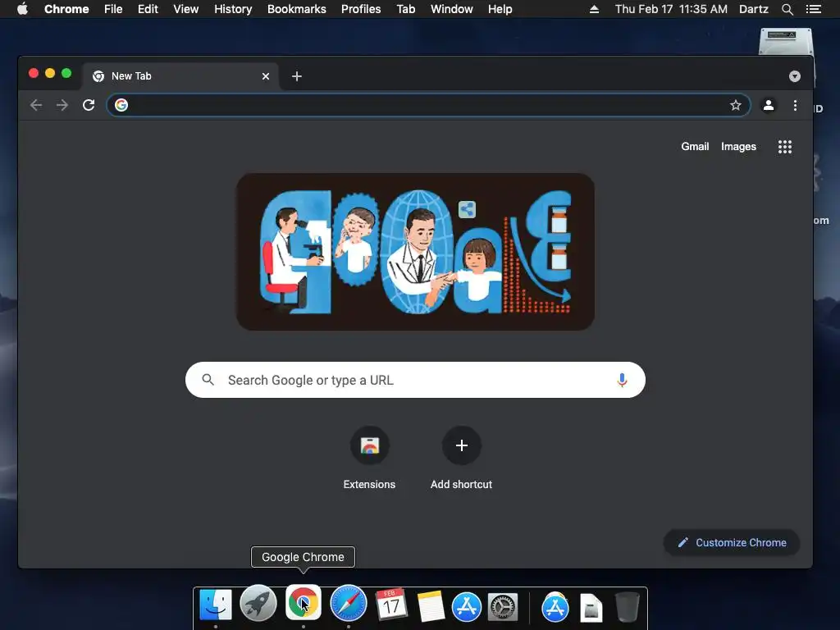840x630 pixels.
Task: Open the Images link
Action: 738,147
